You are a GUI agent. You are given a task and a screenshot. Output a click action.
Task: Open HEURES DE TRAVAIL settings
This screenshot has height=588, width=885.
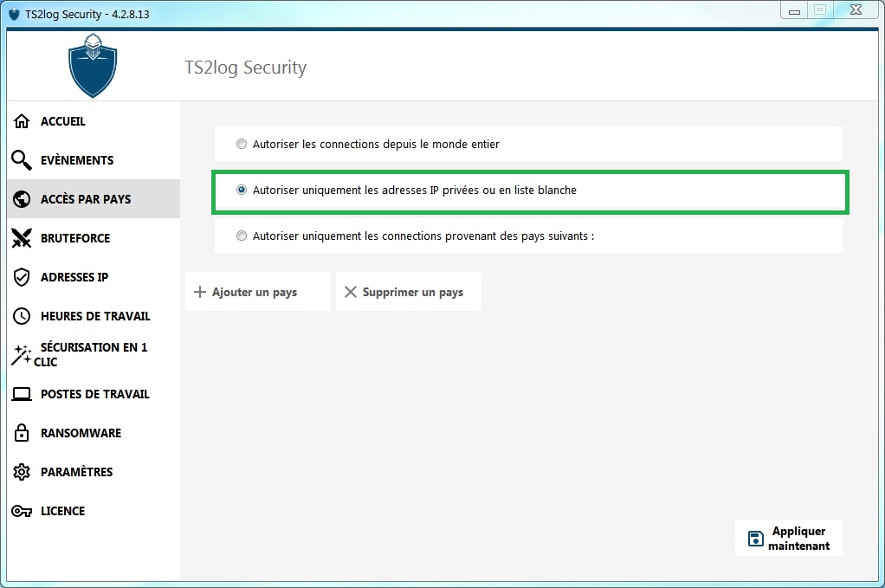click(x=94, y=315)
